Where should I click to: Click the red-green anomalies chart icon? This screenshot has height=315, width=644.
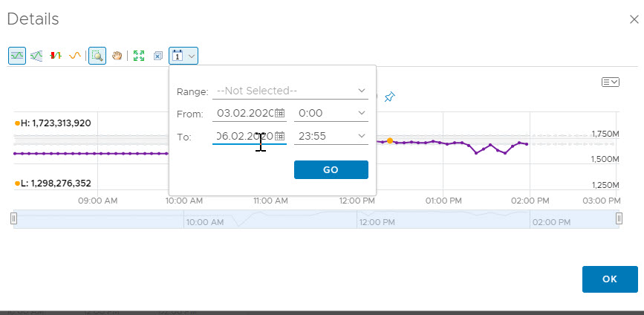point(55,56)
